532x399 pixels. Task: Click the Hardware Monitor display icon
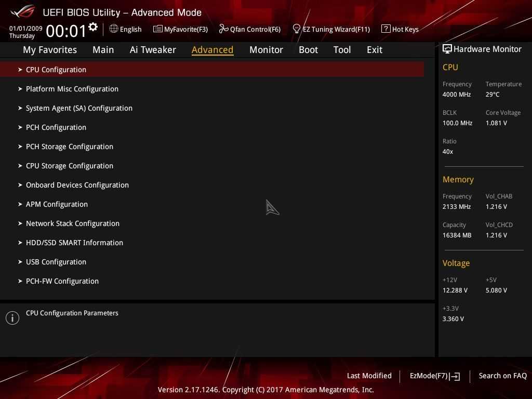[447, 49]
